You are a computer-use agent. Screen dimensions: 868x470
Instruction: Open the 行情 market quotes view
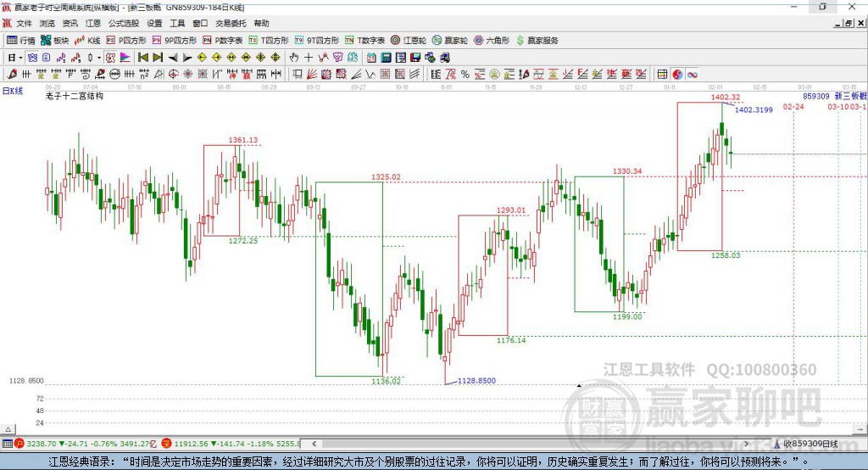tap(21, 41)
